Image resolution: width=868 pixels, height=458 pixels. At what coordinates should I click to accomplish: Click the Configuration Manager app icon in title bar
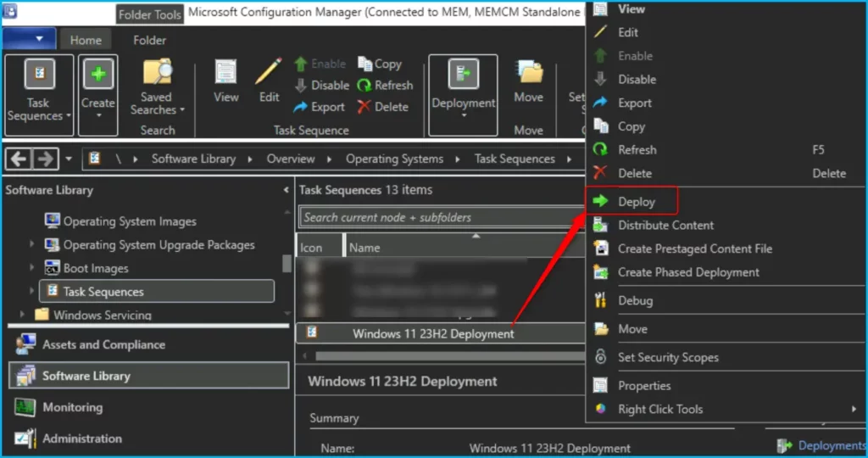10,11
